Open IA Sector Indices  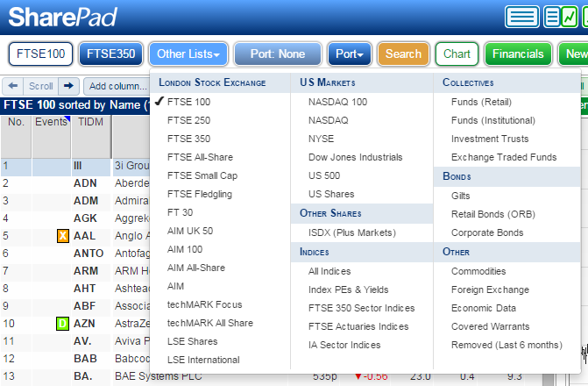click(344, 345)
